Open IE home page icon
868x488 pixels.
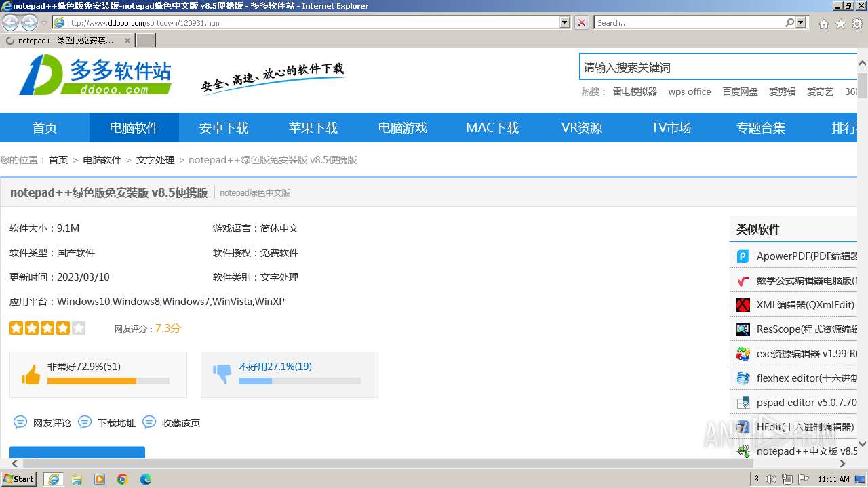(x=823, y=24)
